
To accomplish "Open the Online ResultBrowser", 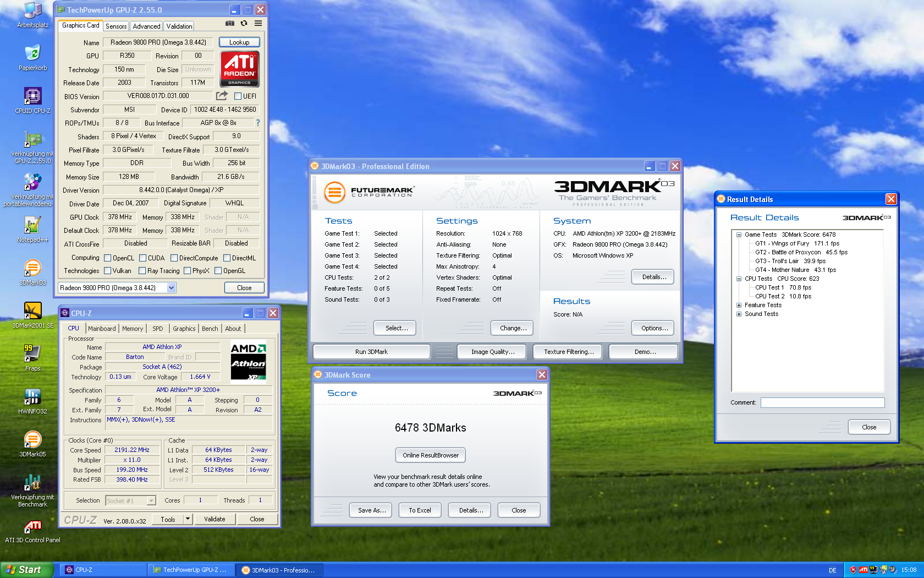I will point(431,455).
